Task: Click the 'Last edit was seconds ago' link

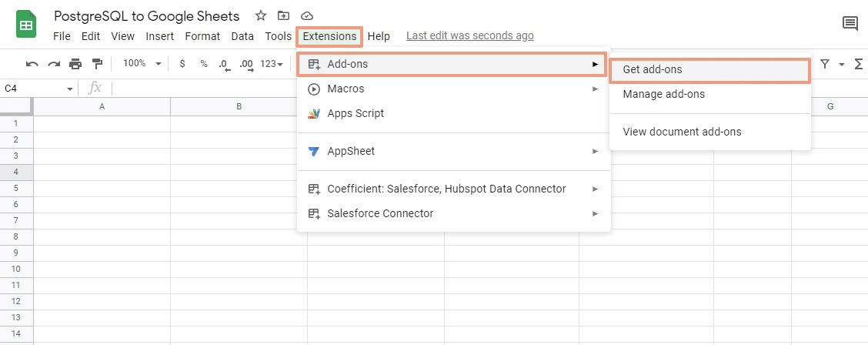Action: tap(469, 35)
